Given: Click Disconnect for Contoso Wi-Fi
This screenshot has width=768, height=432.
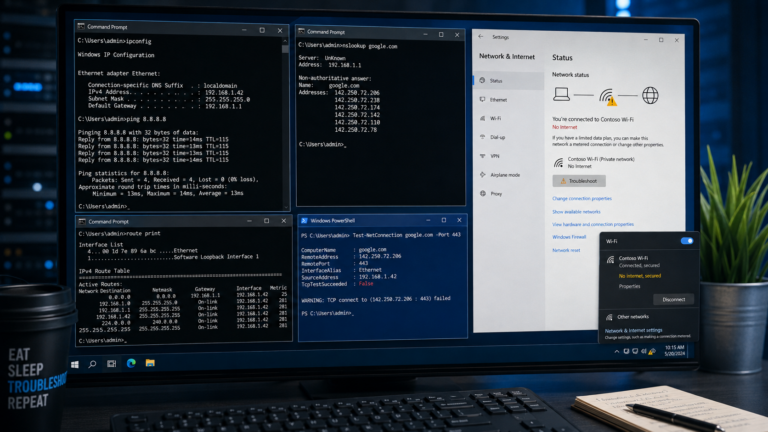Looking at the screenshot, I should pos(673,299).
